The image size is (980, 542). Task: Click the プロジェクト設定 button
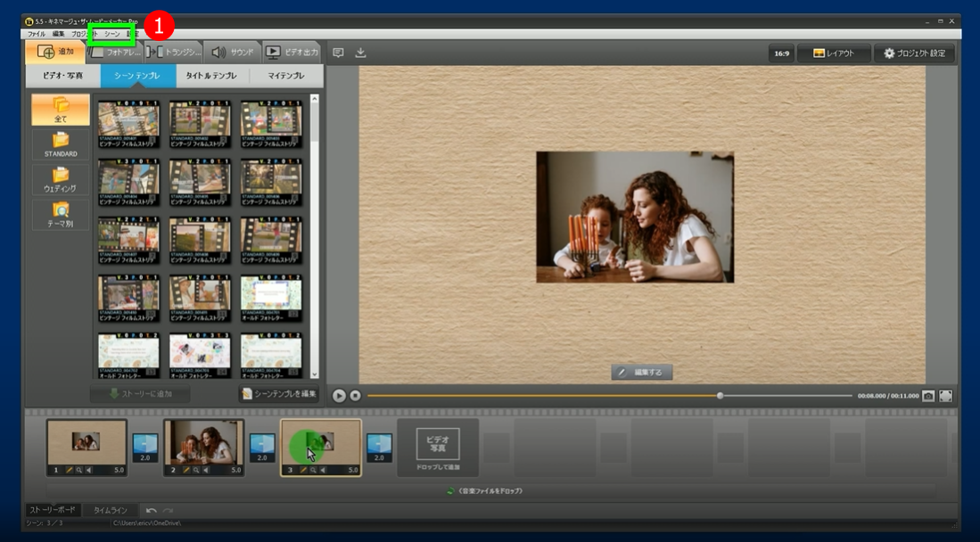(x=914, y=53)
